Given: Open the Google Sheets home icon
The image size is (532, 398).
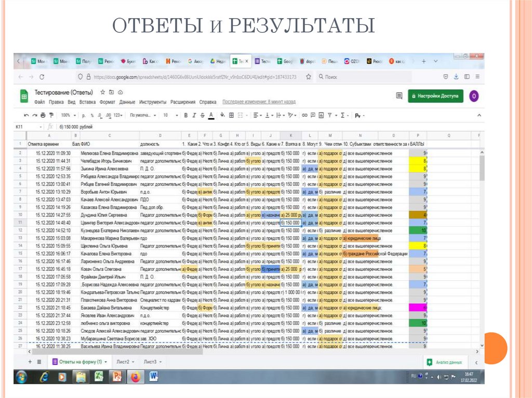Looking at the screenshot, I should point(24,97).
